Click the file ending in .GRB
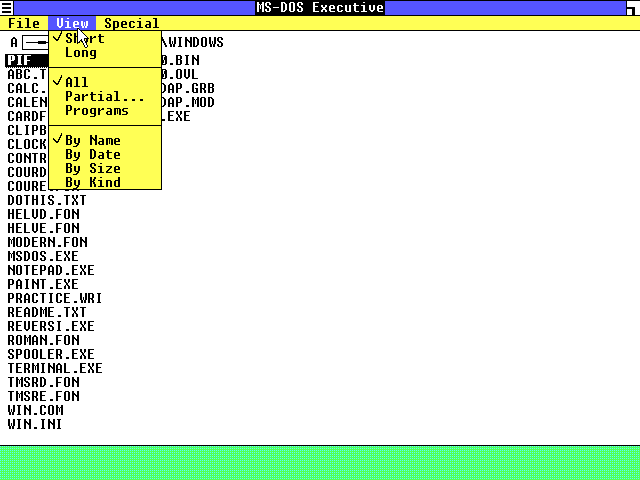 (x=188, y=88)
